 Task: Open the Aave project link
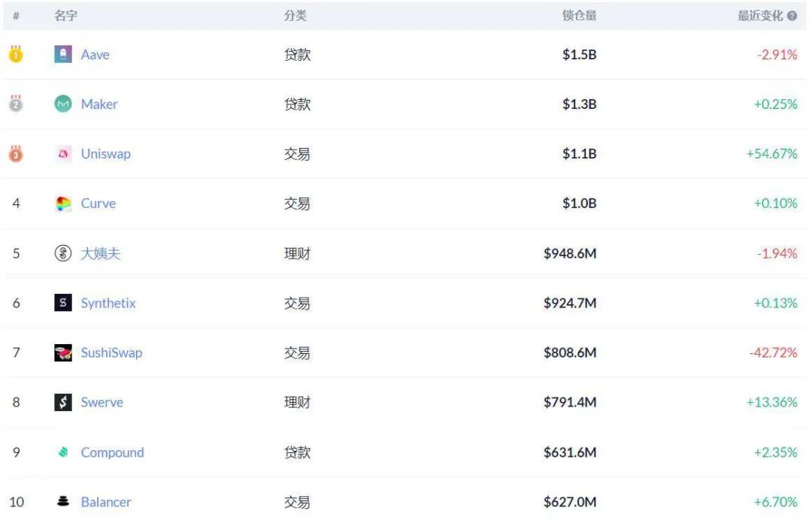95,54
